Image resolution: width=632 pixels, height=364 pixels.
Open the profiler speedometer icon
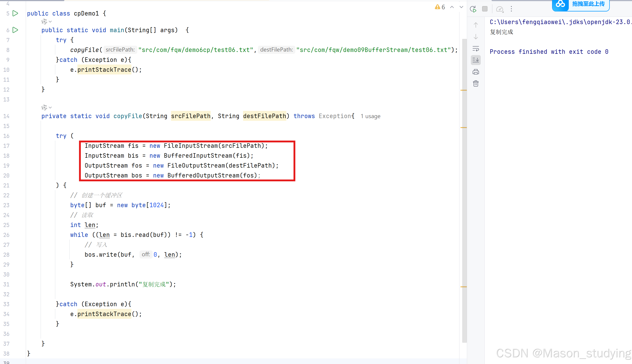click(499, 9)
